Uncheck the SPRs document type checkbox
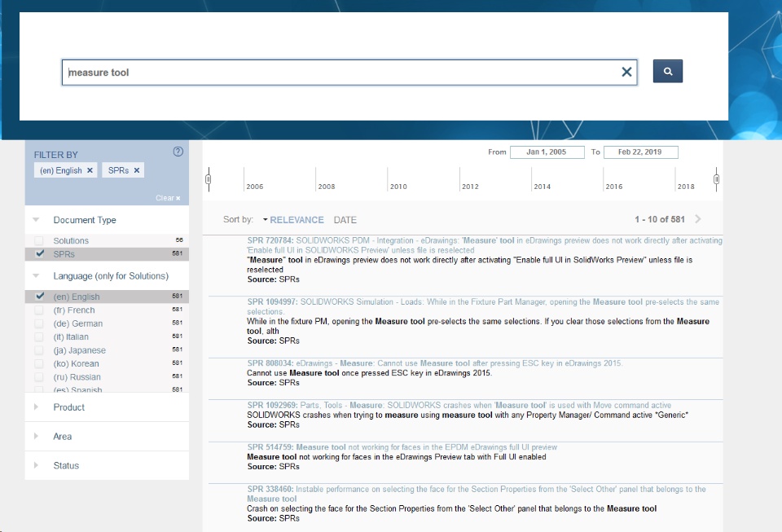This screenshot has height=532, width=782. [40, 254]
